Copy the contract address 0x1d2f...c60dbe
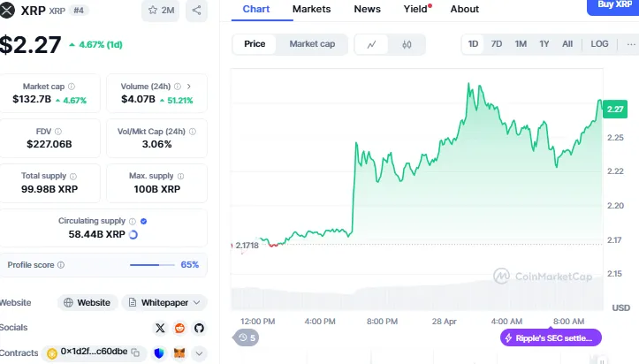 [x=136, y=353]
